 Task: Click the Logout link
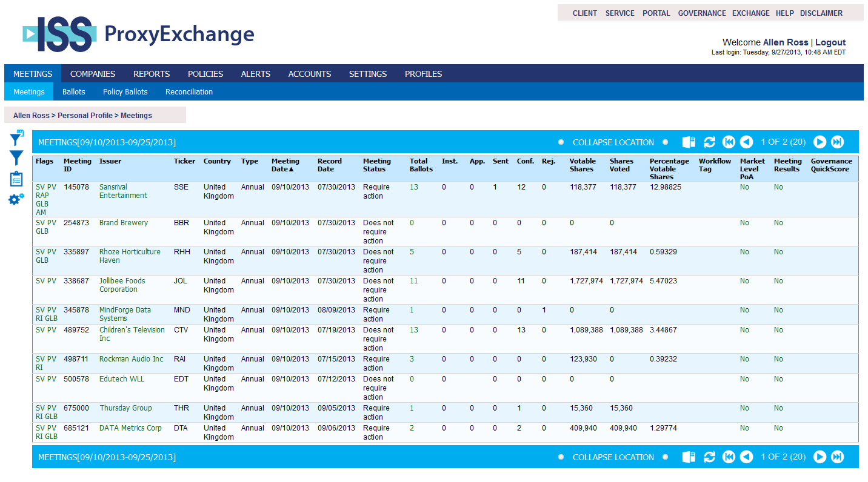point(830,42)
